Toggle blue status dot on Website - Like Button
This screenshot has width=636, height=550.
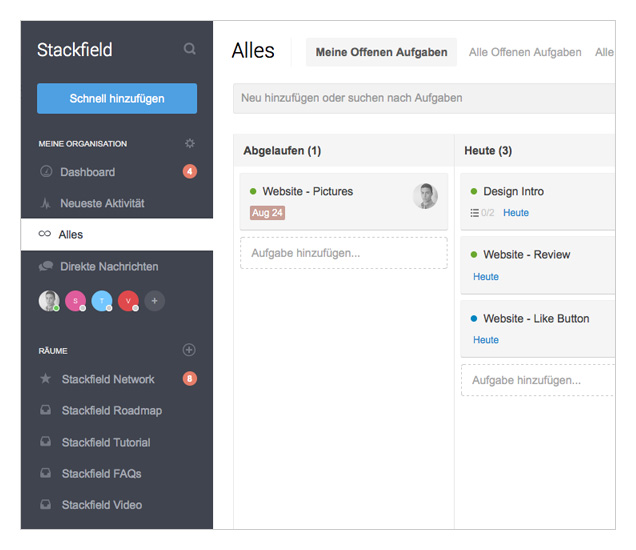tap(474, 318)
